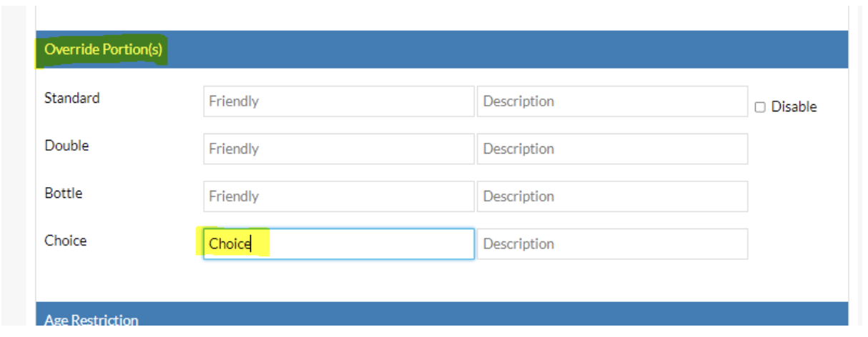
Task: Click the Standard row label
Action: 72,99
